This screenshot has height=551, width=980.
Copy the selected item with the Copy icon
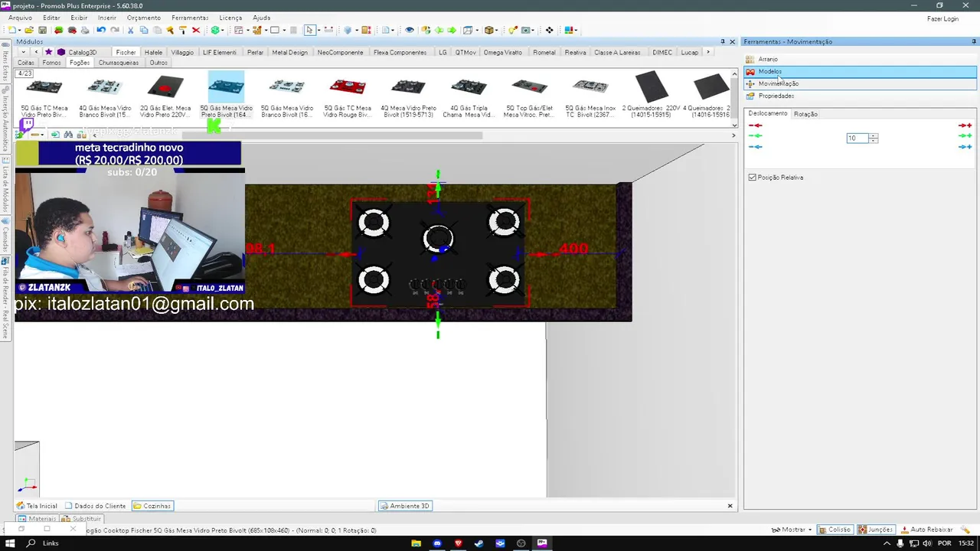143,31
